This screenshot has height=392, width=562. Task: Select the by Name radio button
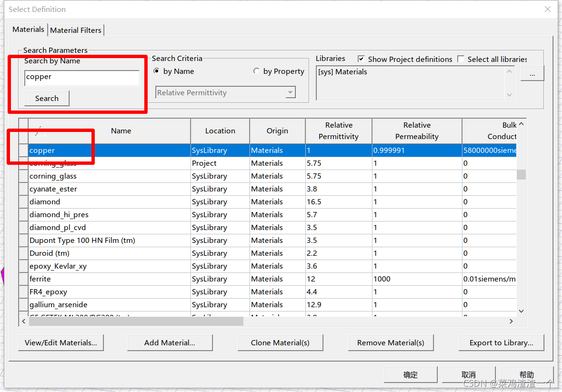coord(157,71)
